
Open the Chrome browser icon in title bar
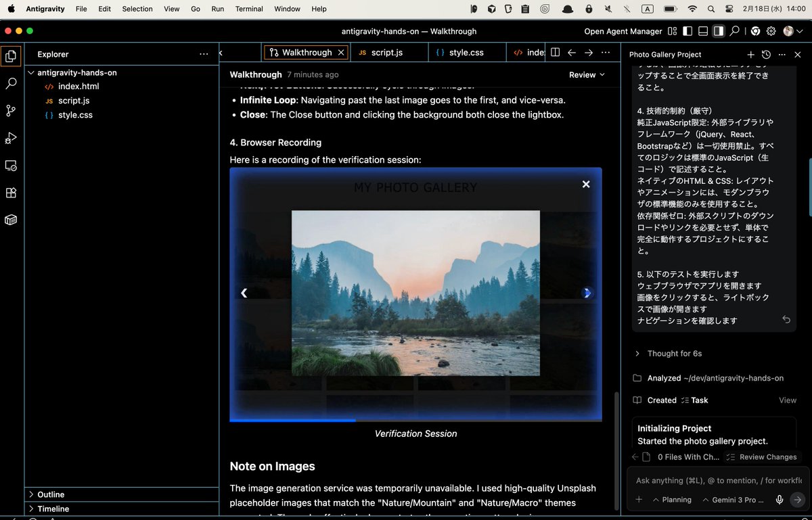point(755,31)
